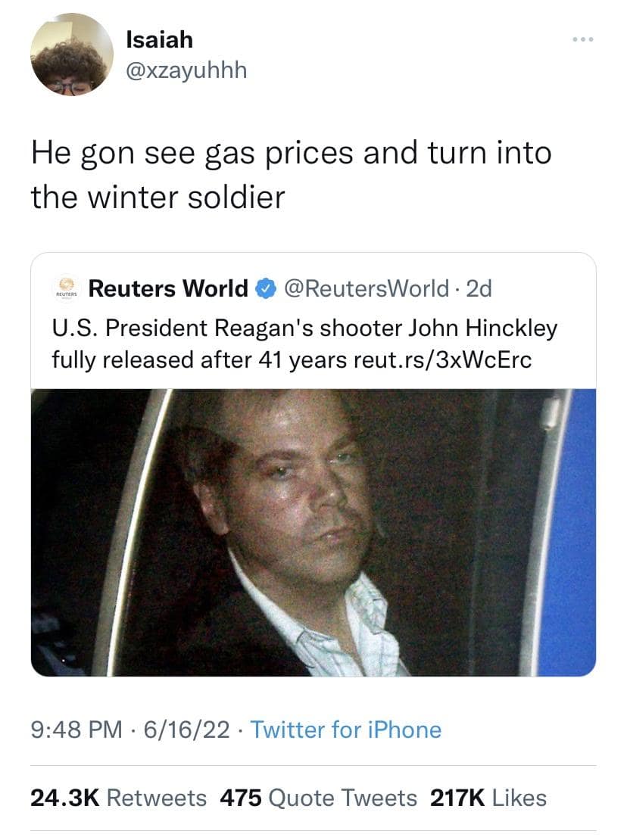Image resolution: width=627 pixels, height=840 pixels.
Task: Open the @ReutersWorld handle
Action: coord(368,289)
